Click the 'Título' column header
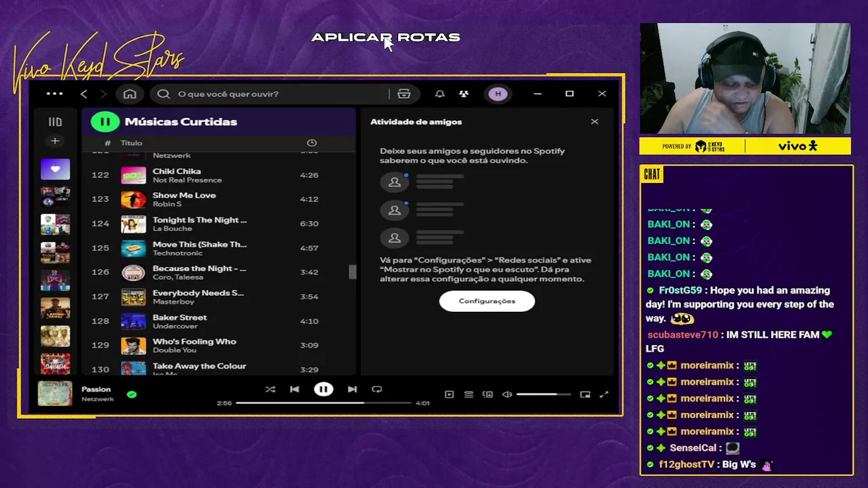868x488 pixels. [132, 143]
